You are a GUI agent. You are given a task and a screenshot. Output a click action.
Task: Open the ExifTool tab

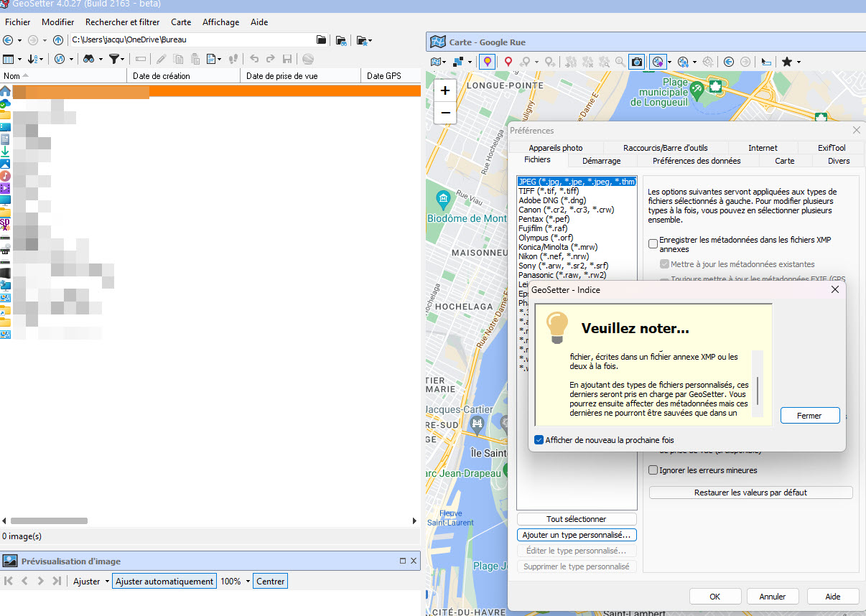(x=832, y=148)
